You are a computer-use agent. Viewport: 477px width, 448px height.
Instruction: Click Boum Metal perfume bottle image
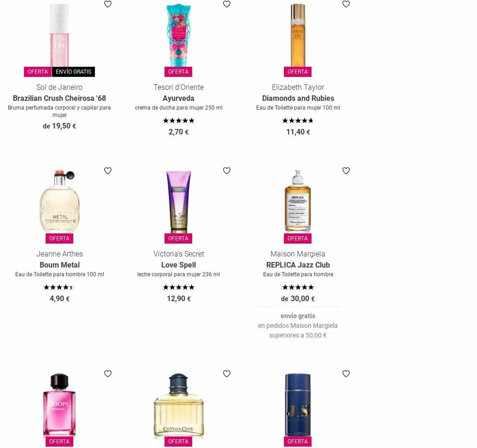tap(60, 201)
